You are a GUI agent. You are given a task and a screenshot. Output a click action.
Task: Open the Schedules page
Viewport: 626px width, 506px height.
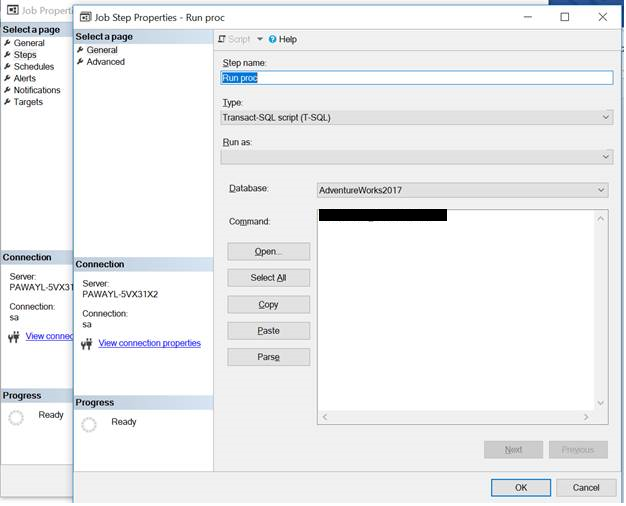coord(33,67)
